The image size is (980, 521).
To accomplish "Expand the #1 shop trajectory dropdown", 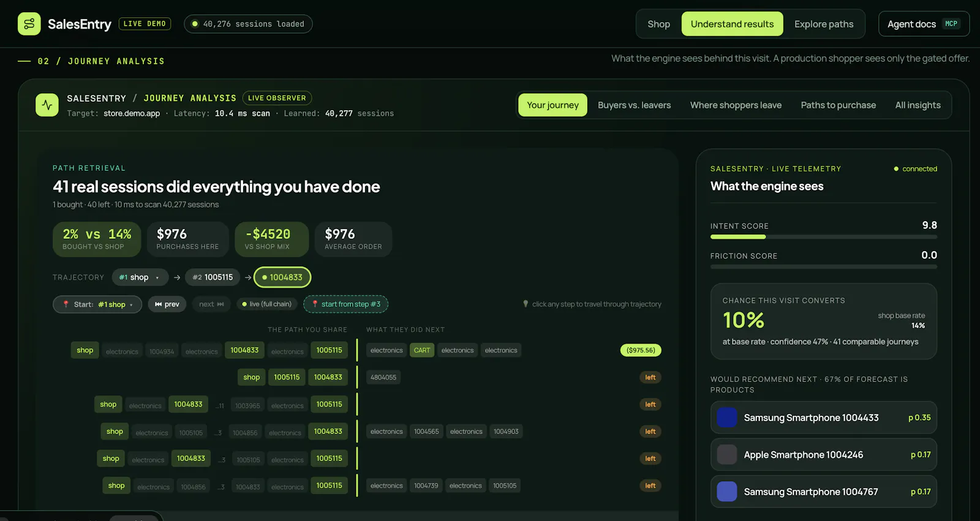I will (x=140, y=277).
